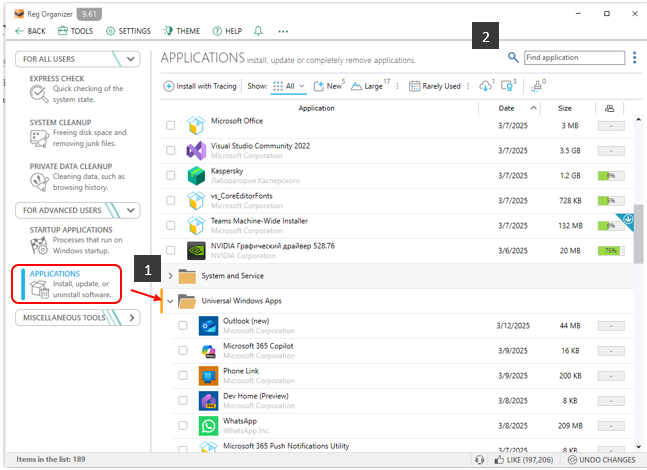Open options dots next to Rarely Used
The height and width of the screenshot is (470, 647).
468,86
